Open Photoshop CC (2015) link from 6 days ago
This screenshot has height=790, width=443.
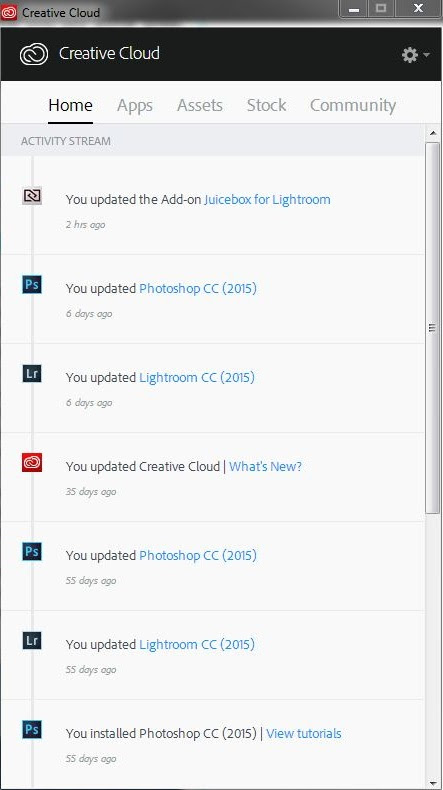click(198, 289)
